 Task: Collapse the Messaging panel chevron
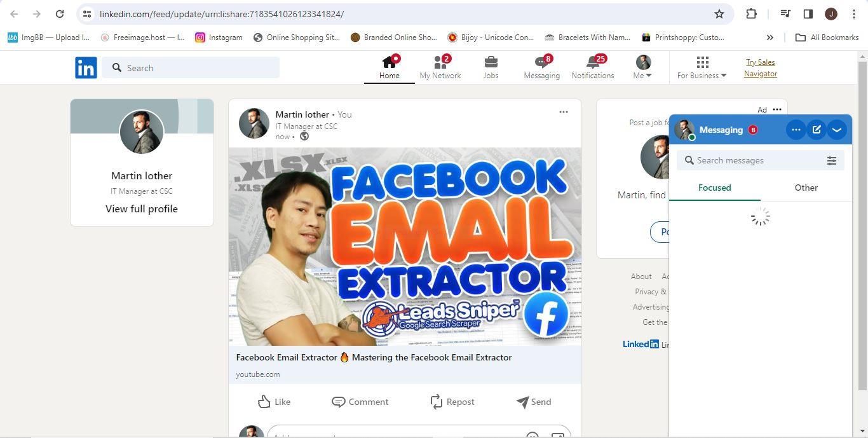[x=837, y=130]
